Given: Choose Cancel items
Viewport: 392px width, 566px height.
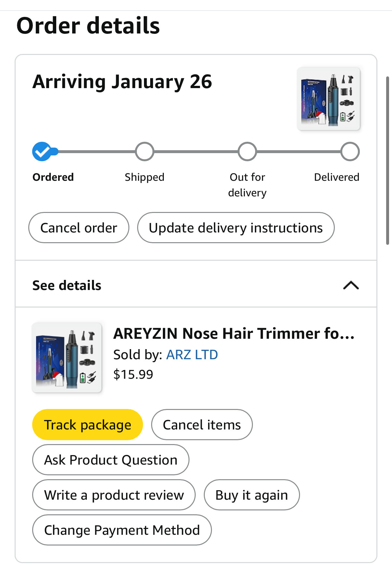Looking at the screenshot, I should coord(202,425).
